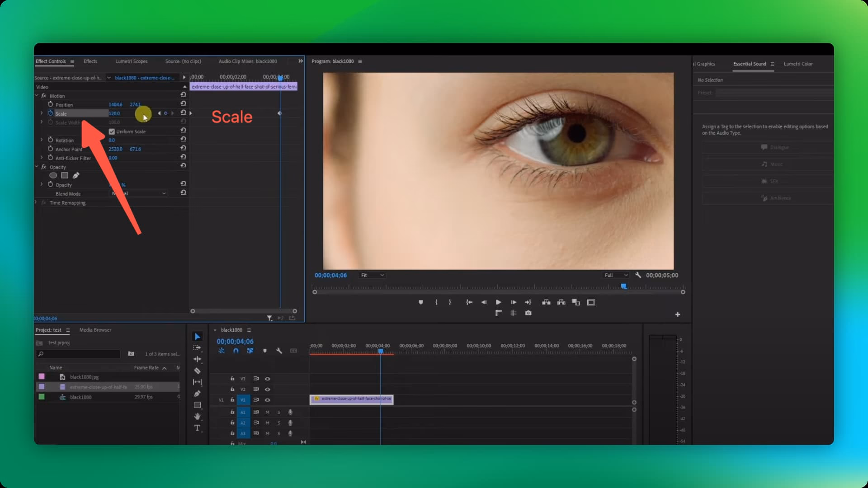
Task: Toggle visibility of track V2 with eye icon
Action: tap(268, 389)
